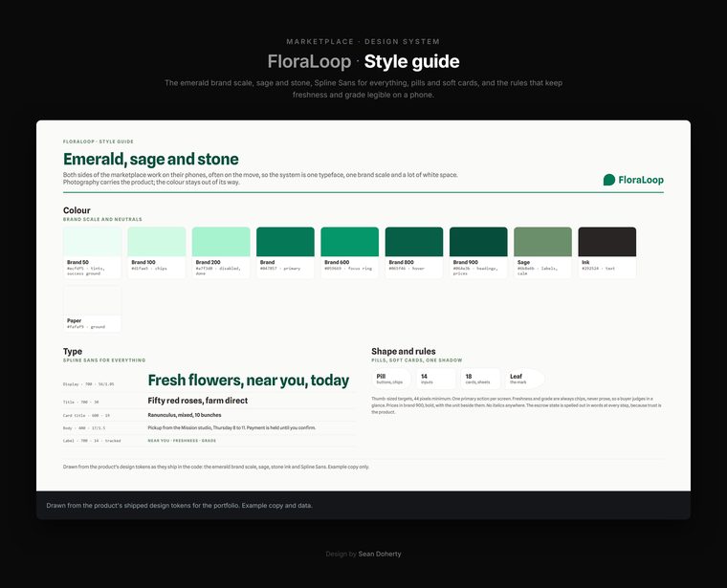Click the 'NEAR YOU · FRESHNESS · GRADE' label sample
Viewport: 727px width, 588px height.
(x=182, y=441)
